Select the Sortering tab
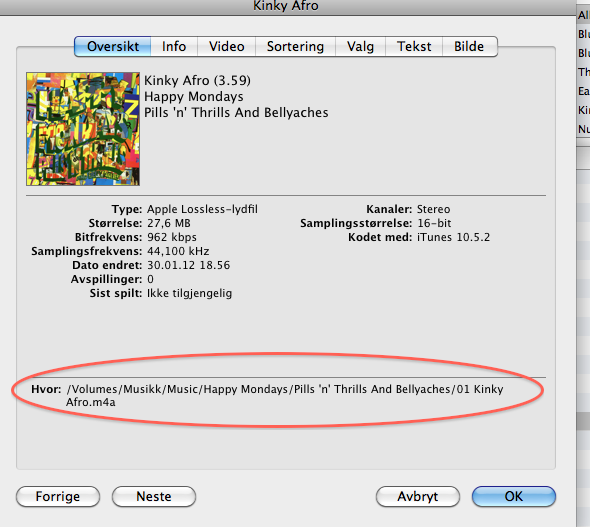590x527 pixels. (x=295, y=47)
